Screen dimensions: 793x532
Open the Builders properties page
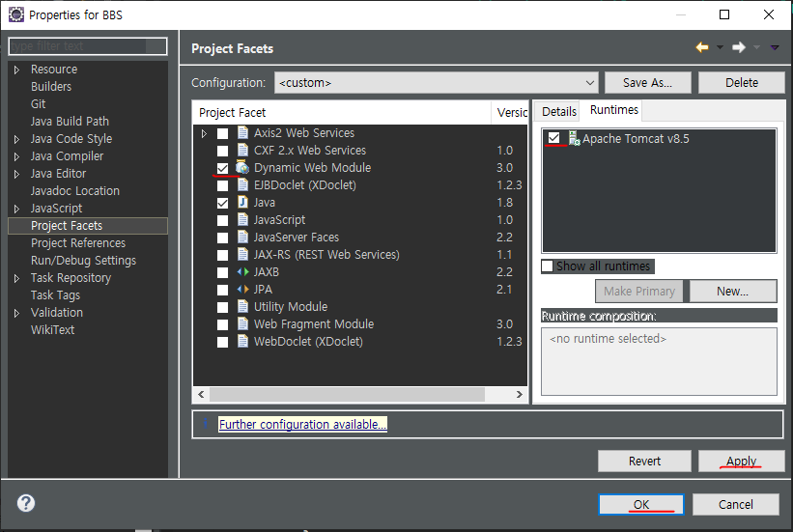(x=51, y=87)
